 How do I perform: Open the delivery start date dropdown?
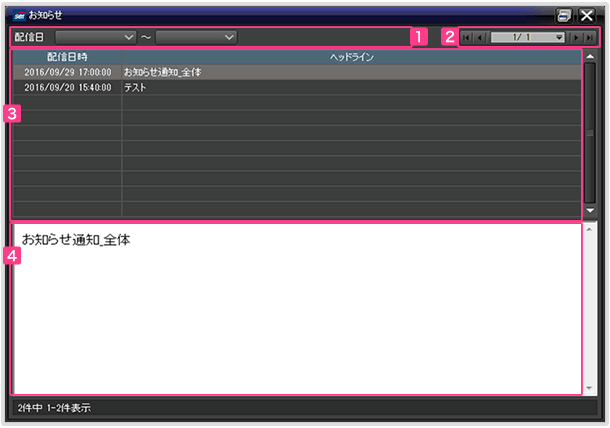pyautogui.click(x=96, y=37)
